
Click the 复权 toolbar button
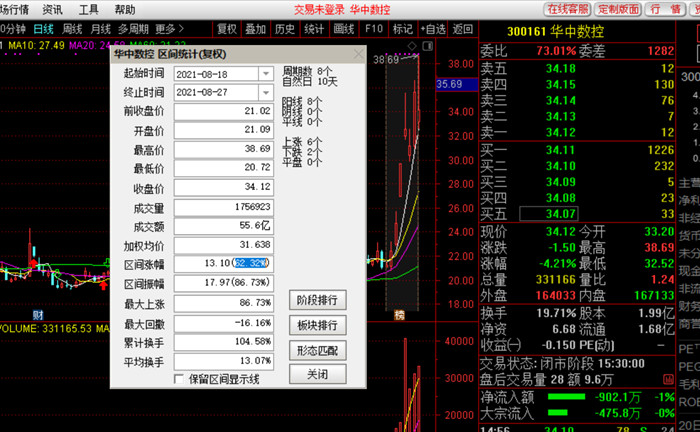227,29
